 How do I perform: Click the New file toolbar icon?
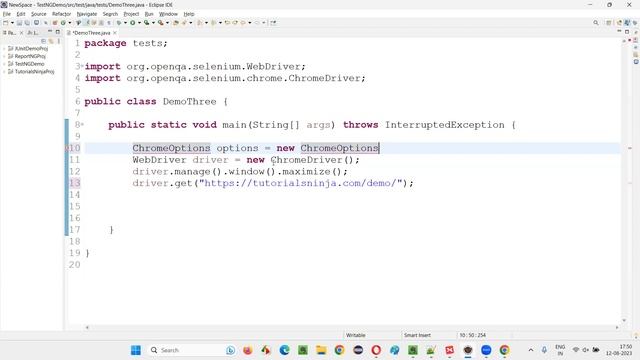[6, 23]
